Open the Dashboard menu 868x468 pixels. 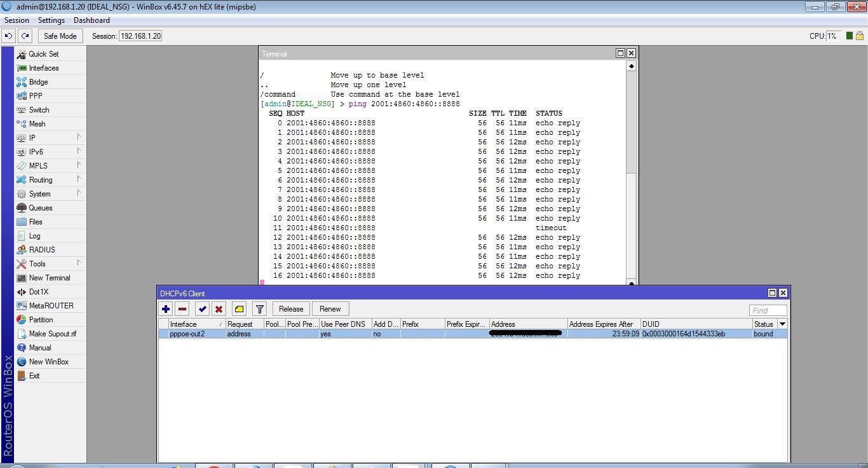pyautogui.click(x=92, y=20)
